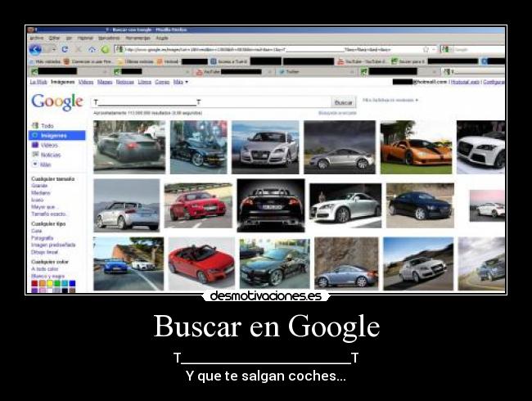Click the Google logo
The height and width of the screenshot is (401, 532).
(57, 102)
